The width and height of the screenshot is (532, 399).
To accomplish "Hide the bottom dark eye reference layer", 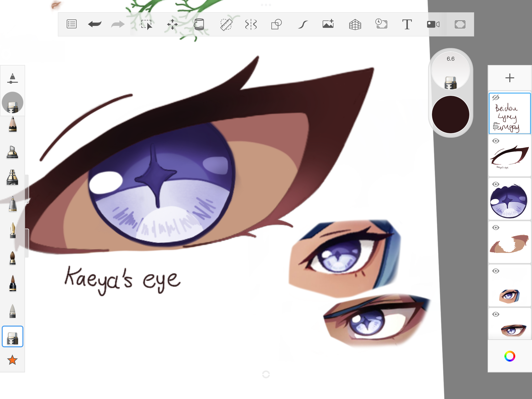I will click(x=496, y=314).
